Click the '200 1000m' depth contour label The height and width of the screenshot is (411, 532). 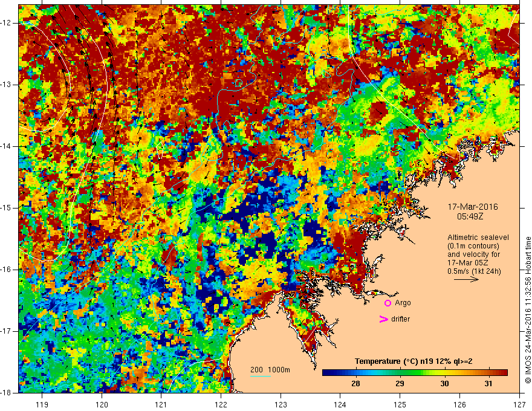tap(270, 370)
